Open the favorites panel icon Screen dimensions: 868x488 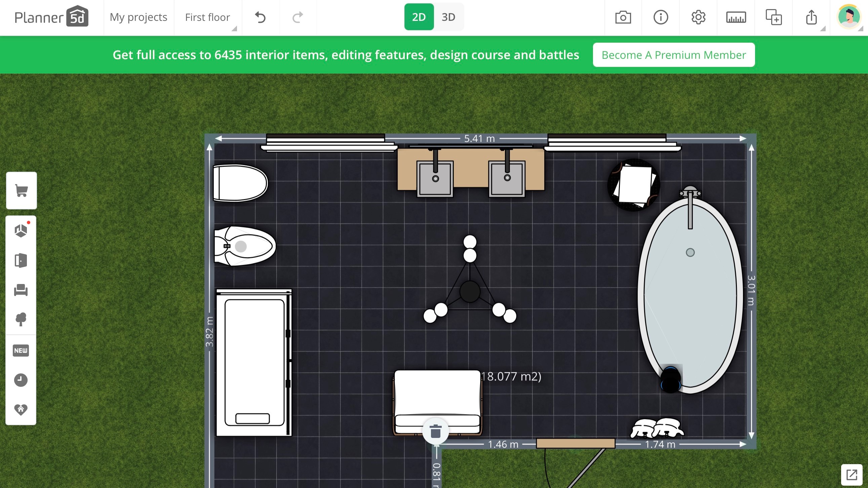pyautogui.click(x=21, y=409)
